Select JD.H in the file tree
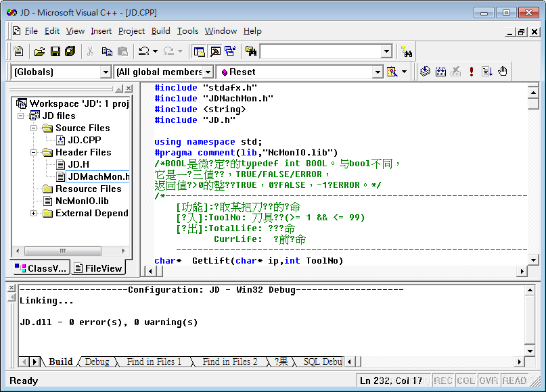The height and width of the screenshot is (392, 546). pyautogui.click(x=78, y=164)
